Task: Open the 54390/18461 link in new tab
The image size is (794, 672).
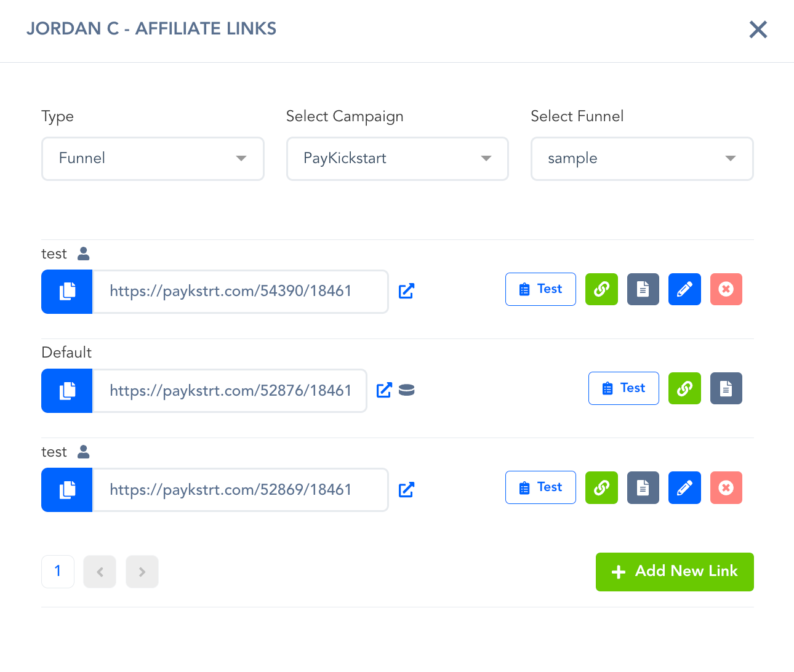Action: [406, 291]
